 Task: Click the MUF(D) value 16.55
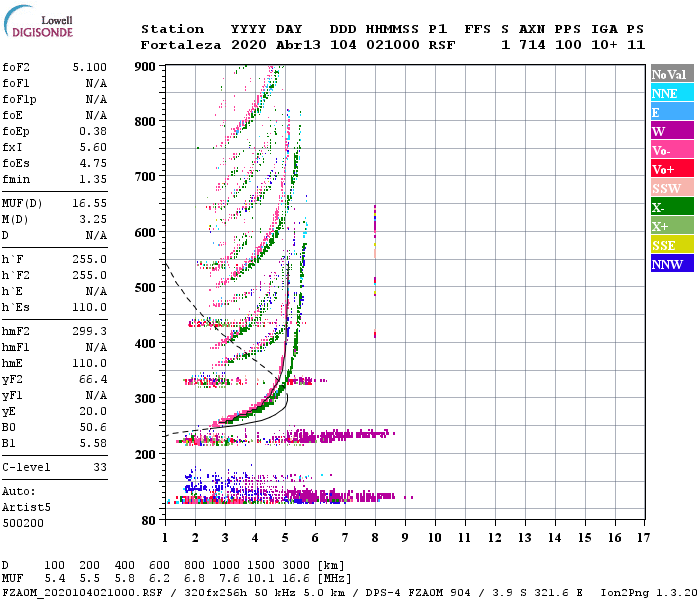coord(90,203)
